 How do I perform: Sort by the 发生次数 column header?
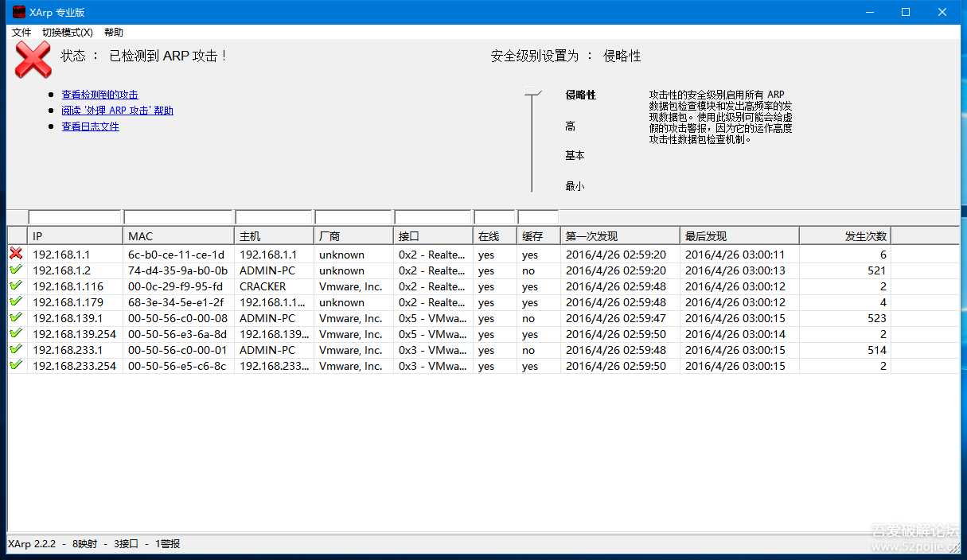[845, 236]
